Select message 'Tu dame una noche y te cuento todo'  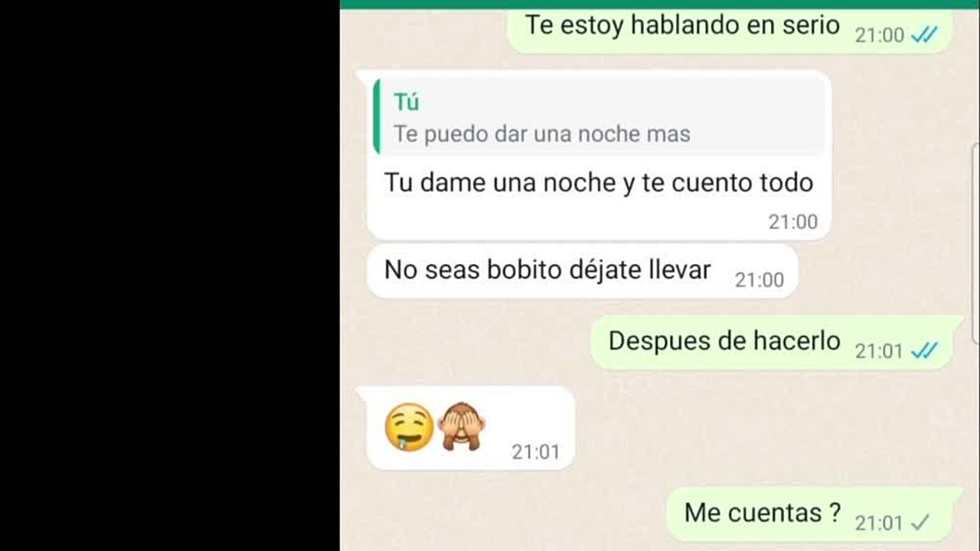pos(598,183)
